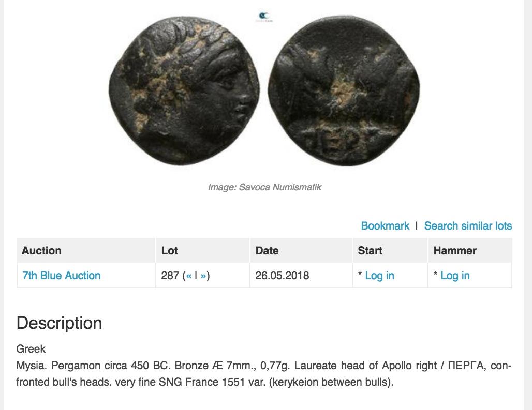This screenshot has height=410, width=532.
Task: Click the Lot column header
Action: click(x=170, y=251)
